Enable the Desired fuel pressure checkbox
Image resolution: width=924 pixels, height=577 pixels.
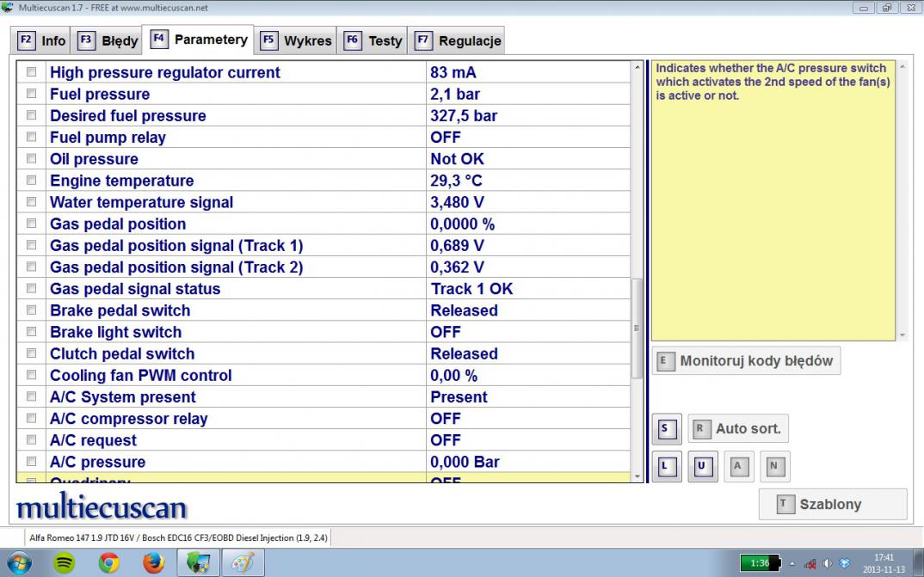[31, 115]
